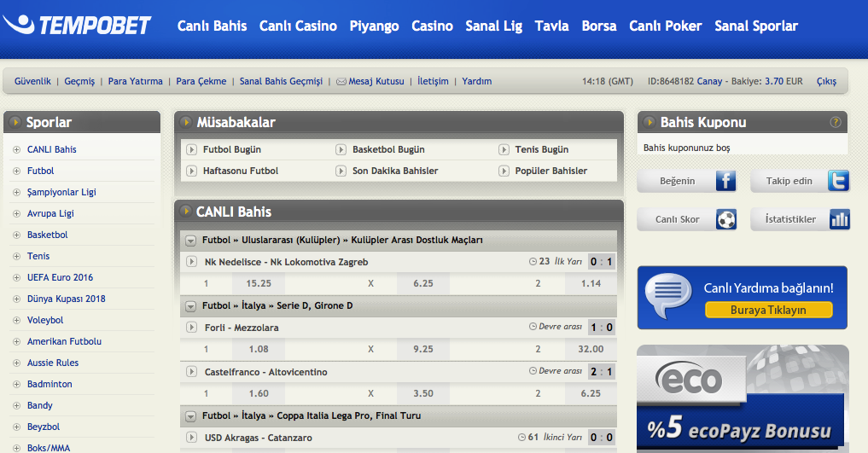Click the Facebook icon next to Beğenin

pyautogui.click(x=725, y=181)
